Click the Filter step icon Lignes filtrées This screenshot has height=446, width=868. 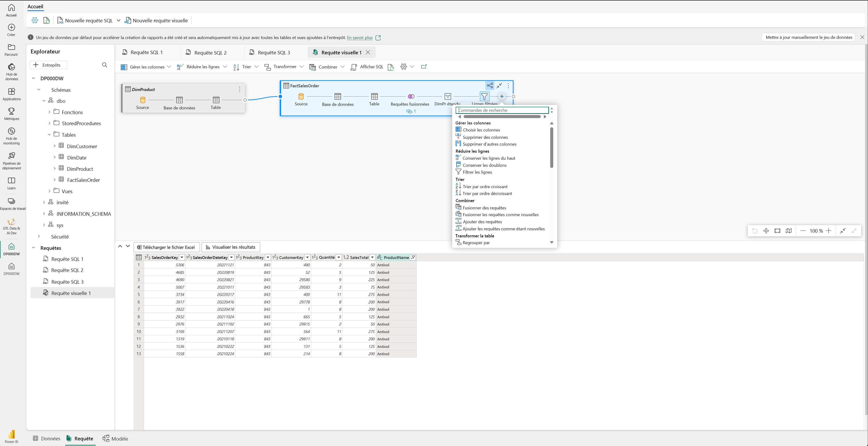point(484,97)
